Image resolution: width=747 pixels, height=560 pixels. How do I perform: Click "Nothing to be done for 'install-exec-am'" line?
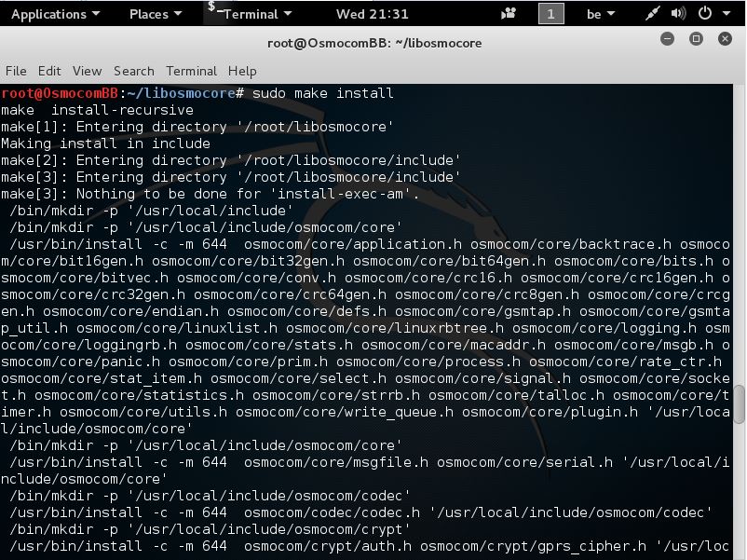(x=211, y=194)
